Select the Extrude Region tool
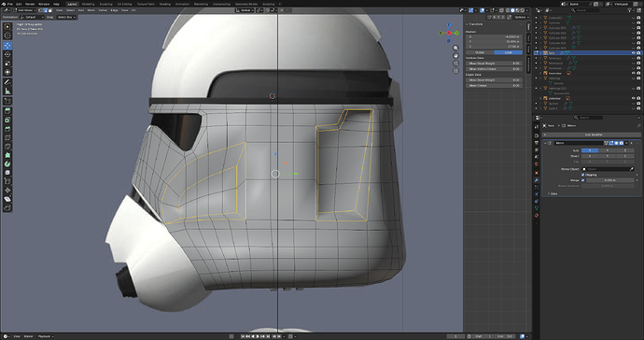Image resolution: width=644 pixels, height=340 pixels. tap(7, 111)
